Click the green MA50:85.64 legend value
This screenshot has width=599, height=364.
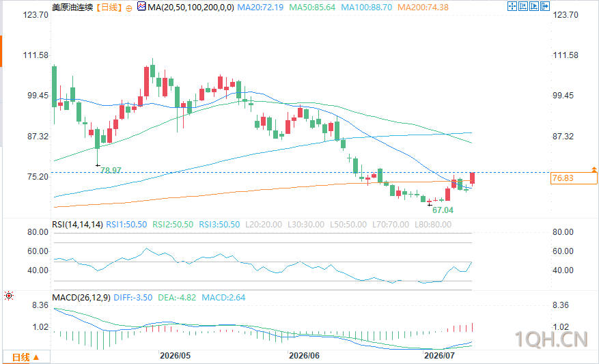tap(312, 8)
